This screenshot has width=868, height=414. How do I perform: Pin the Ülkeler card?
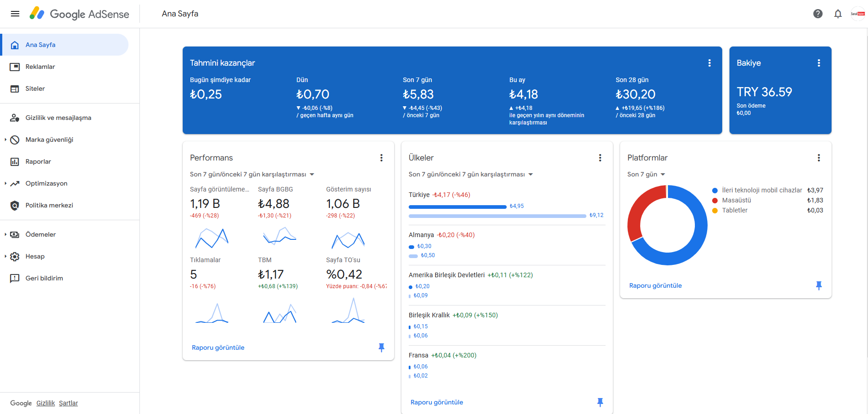point(600,402)
